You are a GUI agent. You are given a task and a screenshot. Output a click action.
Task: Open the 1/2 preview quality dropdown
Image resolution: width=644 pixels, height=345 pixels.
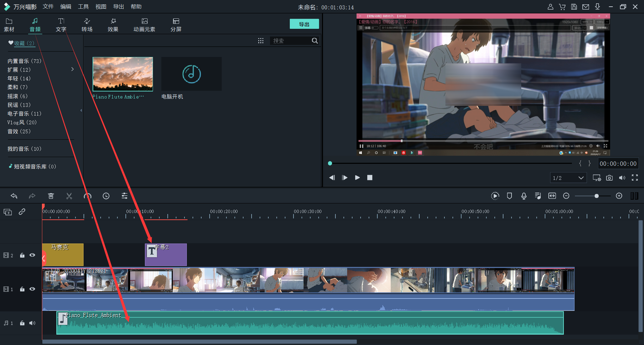pyautogui.click(x=568, y=178)
